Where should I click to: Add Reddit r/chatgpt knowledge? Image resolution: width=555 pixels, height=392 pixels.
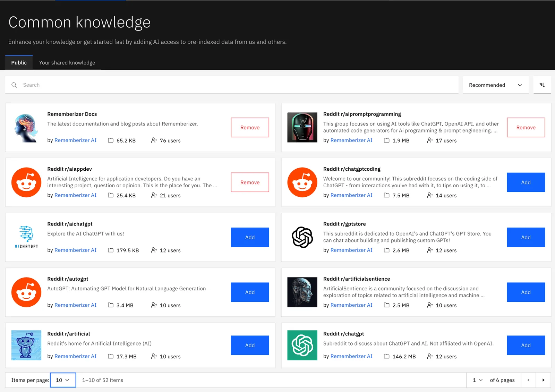(526, 345)
